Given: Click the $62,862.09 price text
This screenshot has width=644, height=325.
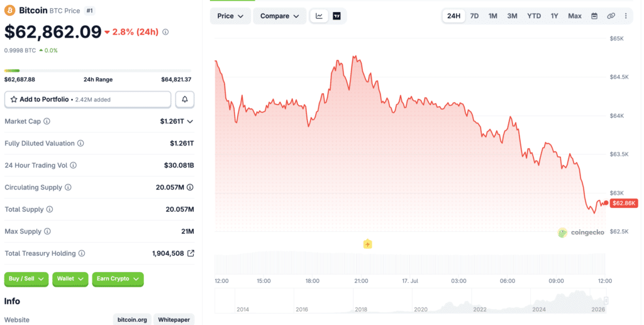Looking at the screenshot, I should [x=53, y=32].
